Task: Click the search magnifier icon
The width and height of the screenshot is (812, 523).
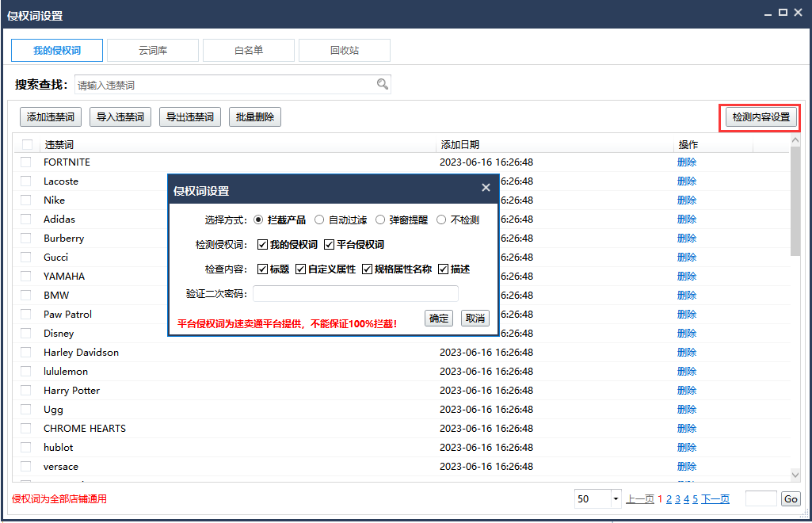Action: (x=382, y=84)
